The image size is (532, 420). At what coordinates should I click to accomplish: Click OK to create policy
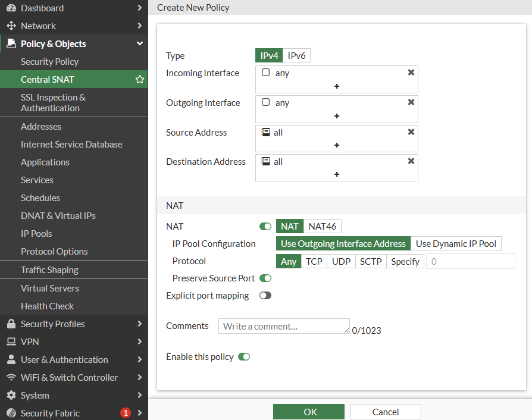pyautogui.click(x=309, y=412)
